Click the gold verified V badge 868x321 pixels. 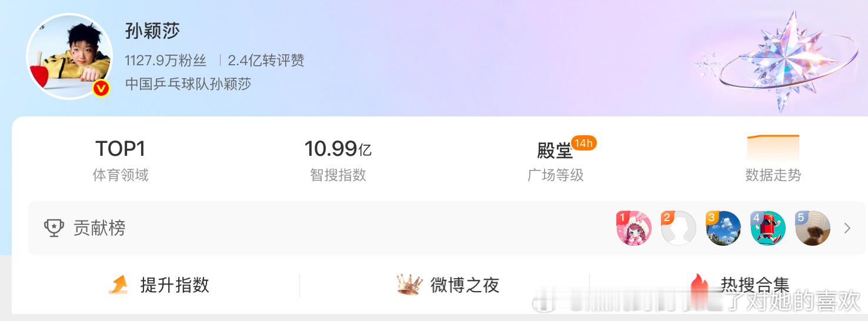coord(101,89)
